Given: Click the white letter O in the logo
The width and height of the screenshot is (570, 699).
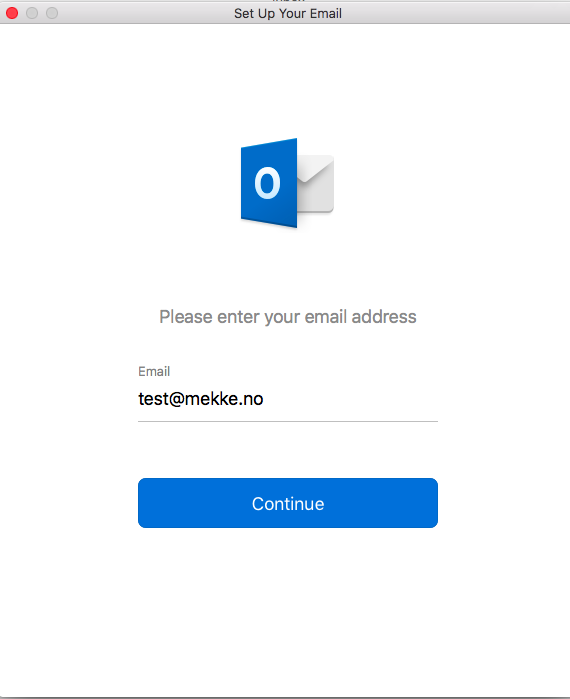Looking at the screenshot, I should point(267,183).
